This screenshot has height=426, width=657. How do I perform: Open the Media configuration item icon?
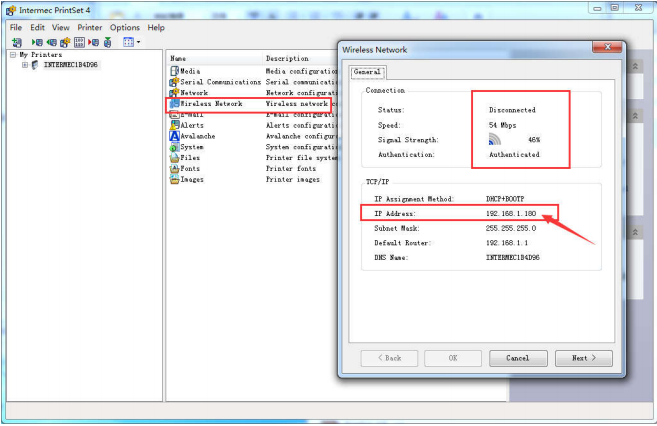point(174,71)
